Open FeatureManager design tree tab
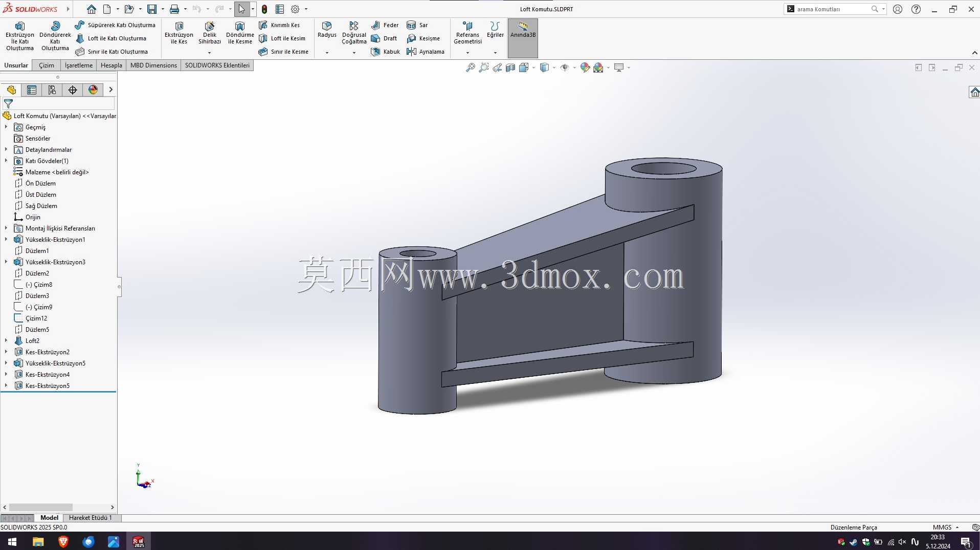980x550 pixels. (x=11, y=90)
